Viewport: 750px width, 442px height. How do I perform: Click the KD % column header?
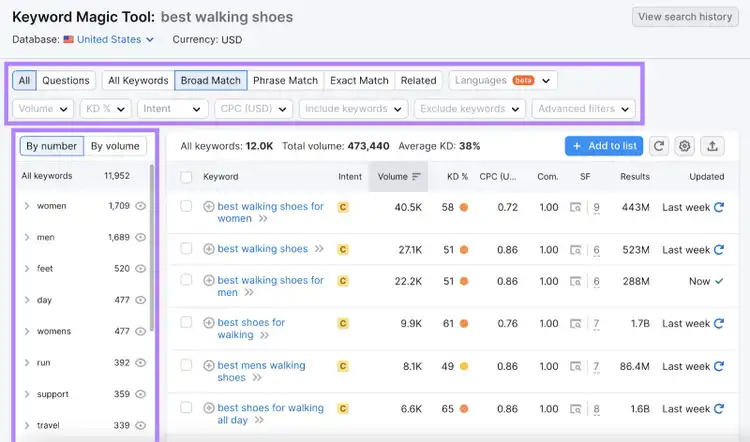[457, 177]
